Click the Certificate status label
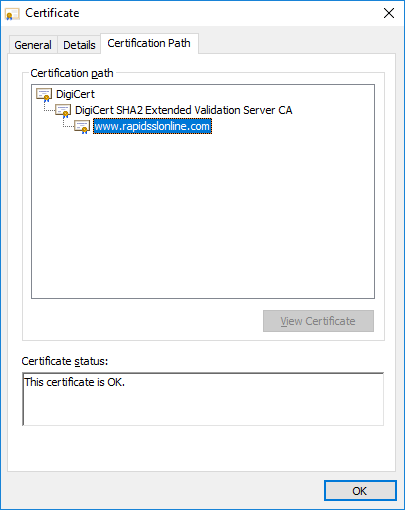This screenshot has height=510, width=405. tap(65, 361)
